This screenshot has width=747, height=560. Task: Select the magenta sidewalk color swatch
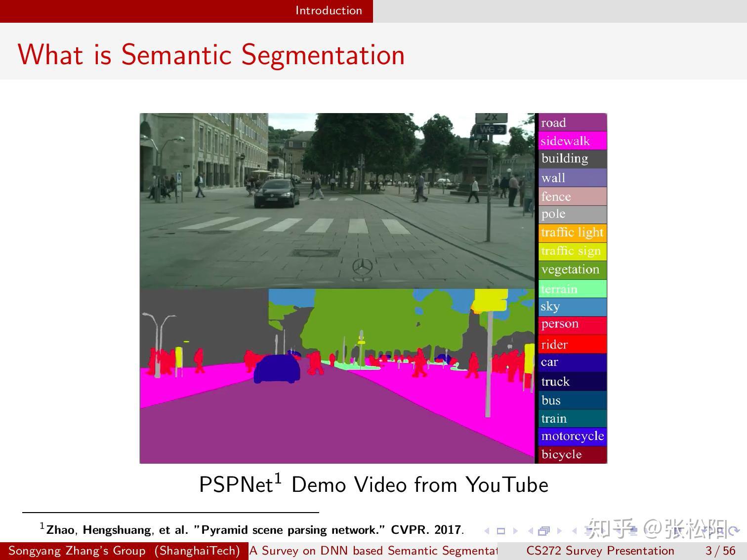(x=572, y=141)
